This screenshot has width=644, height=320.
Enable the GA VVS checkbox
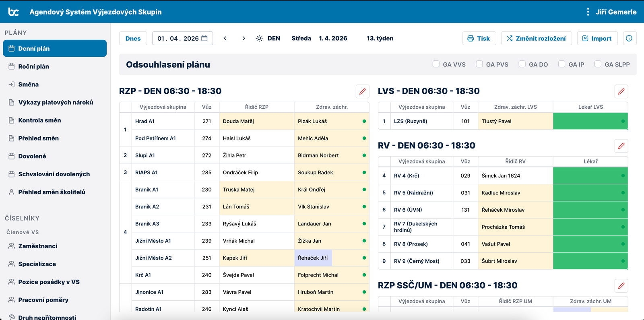tap(436, 64)
